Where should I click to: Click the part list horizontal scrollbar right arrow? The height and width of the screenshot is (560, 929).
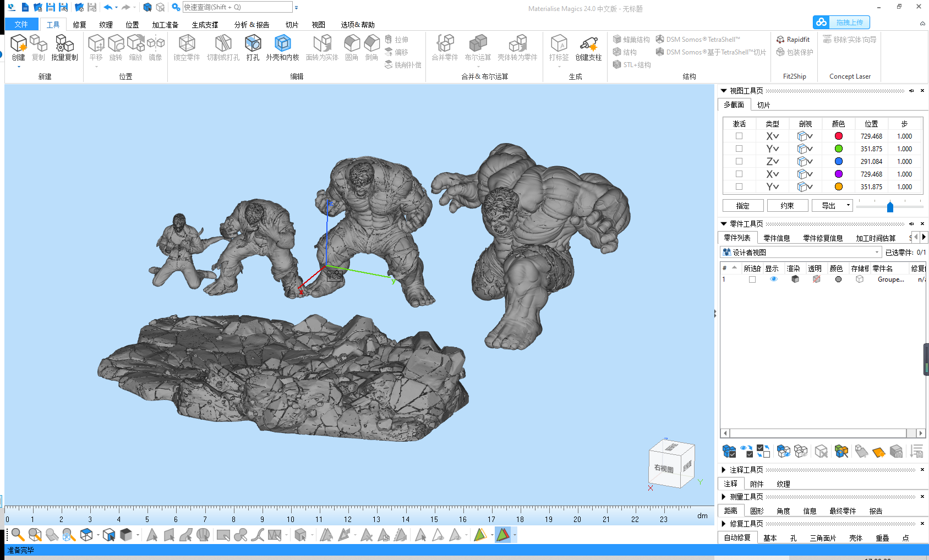[920, 433]
